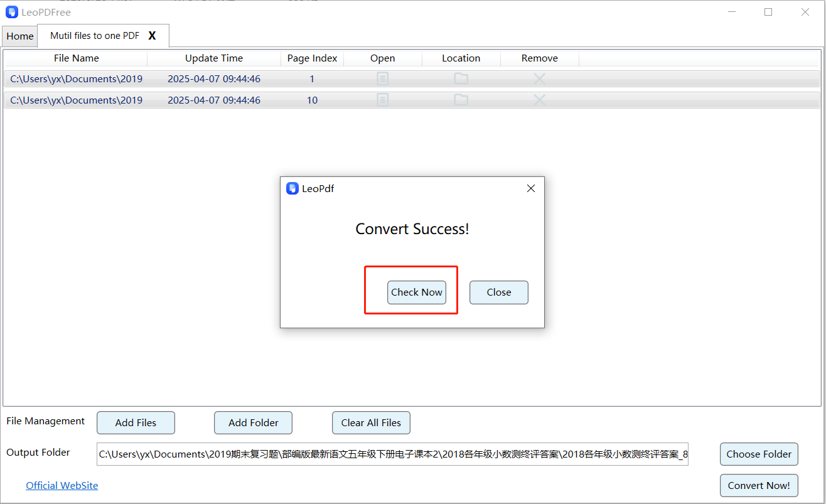Open folder location for Page Index 10 row
This screenshot has height=504, width=826.
pos(461,100)
